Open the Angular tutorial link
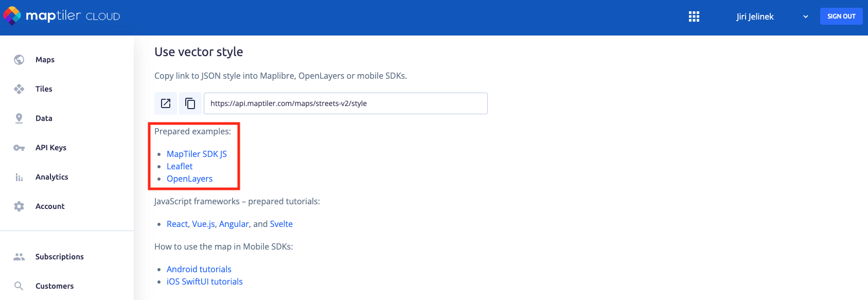Screen dimensions: 868x300 tap(234, 224)
